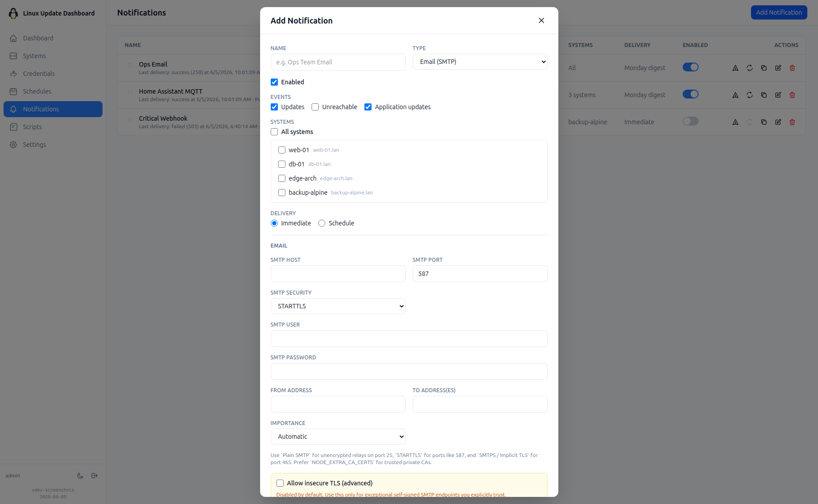This screenshot has height=504, width=818.
Task: Delete the Ops Email notification
Action: coord(792,68)
